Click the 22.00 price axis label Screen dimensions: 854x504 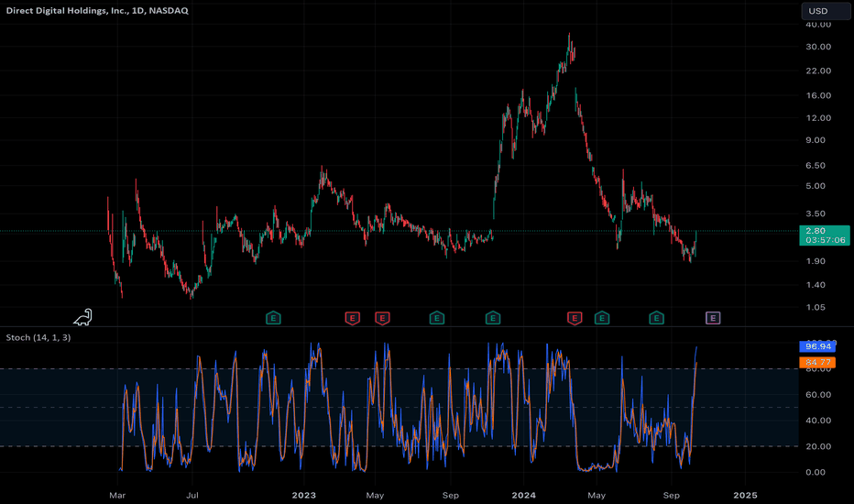click(818, 71)
